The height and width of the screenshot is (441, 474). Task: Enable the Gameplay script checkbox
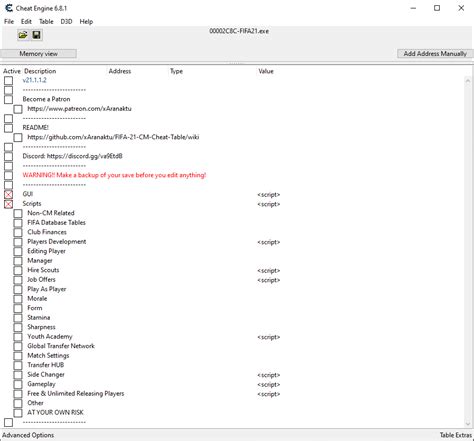click(x=18, y=384)
